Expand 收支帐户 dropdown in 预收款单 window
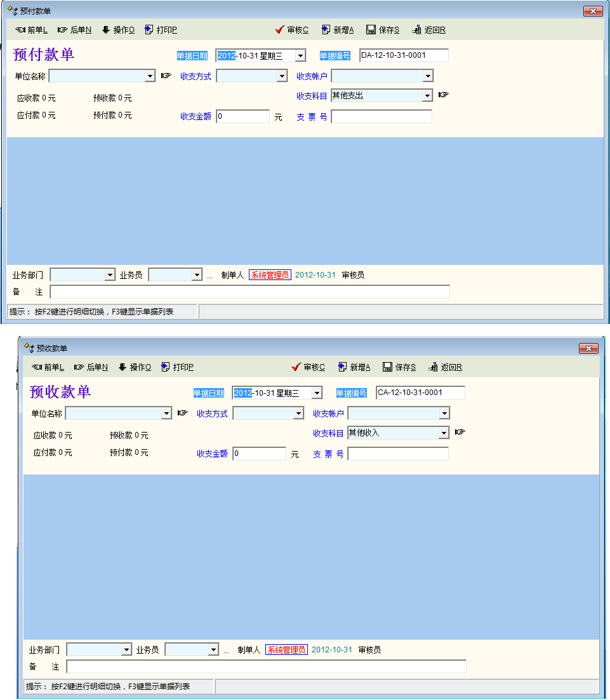610x700 pixels. pyautogui.click(x=444, y=414)
